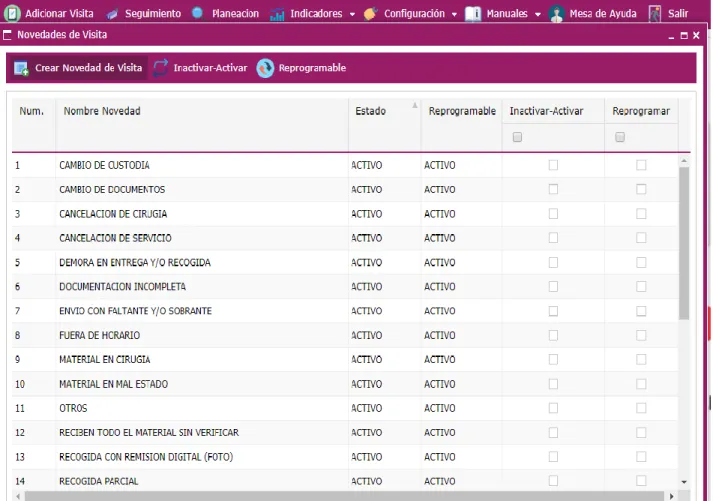The height and width of the screenshot is (501, 713).
Task: Click the horizontal scrollbar left arrow
Action: (x=18, y=496)
